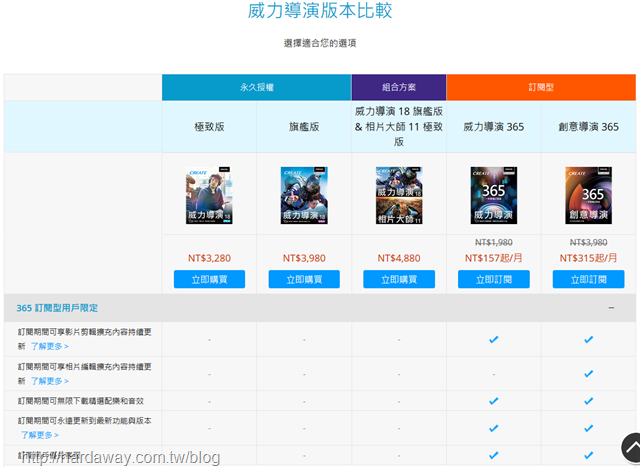Click the NT$3,980 red price for 旗艦版
The height and width of the screenshot is (468, 640).
pos(304,258)
